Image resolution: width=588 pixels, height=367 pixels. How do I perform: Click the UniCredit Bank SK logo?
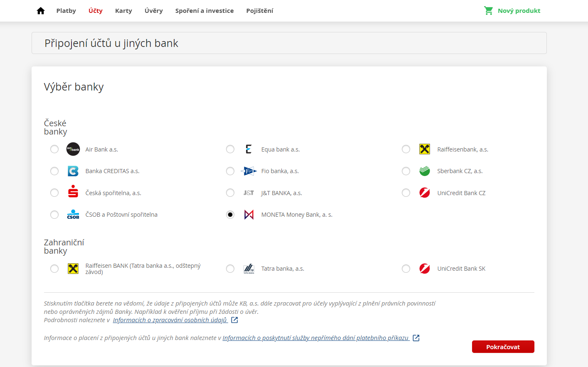coord(425,269)
